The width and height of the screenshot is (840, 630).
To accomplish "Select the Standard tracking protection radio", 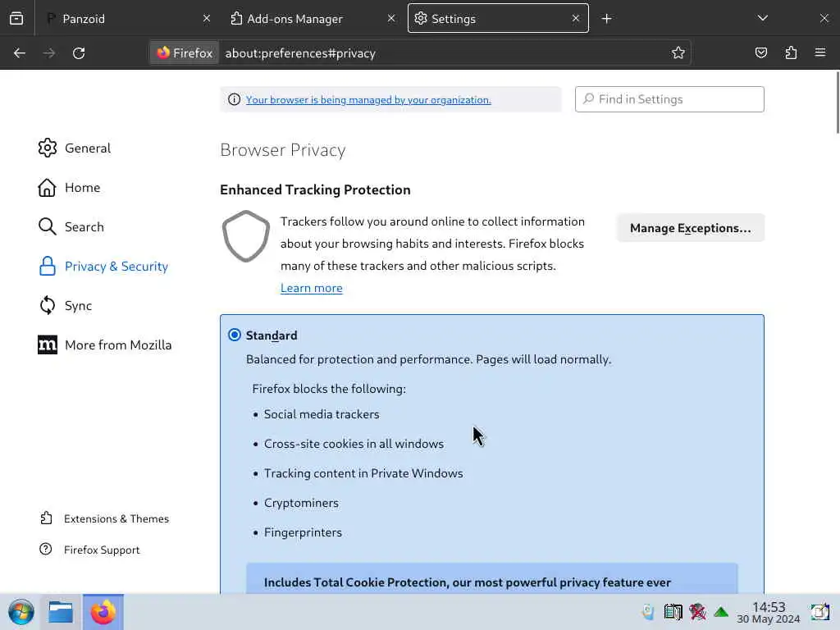I will 235,335.
